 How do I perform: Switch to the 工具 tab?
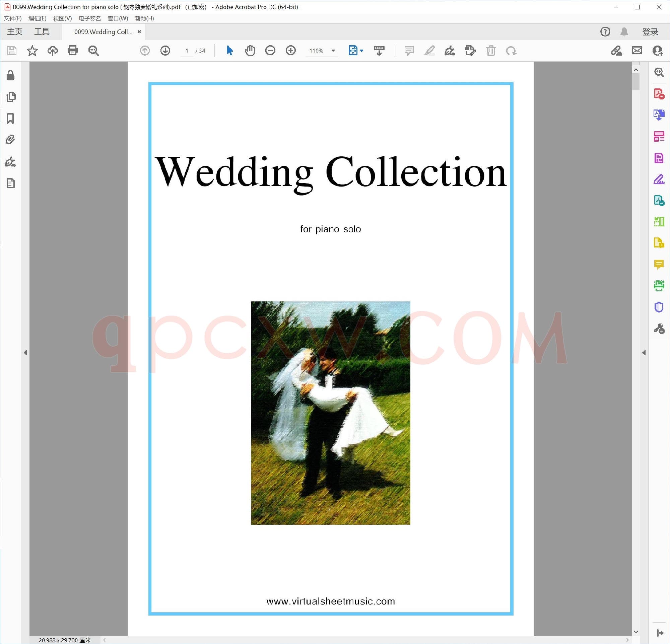coord(42,32)
